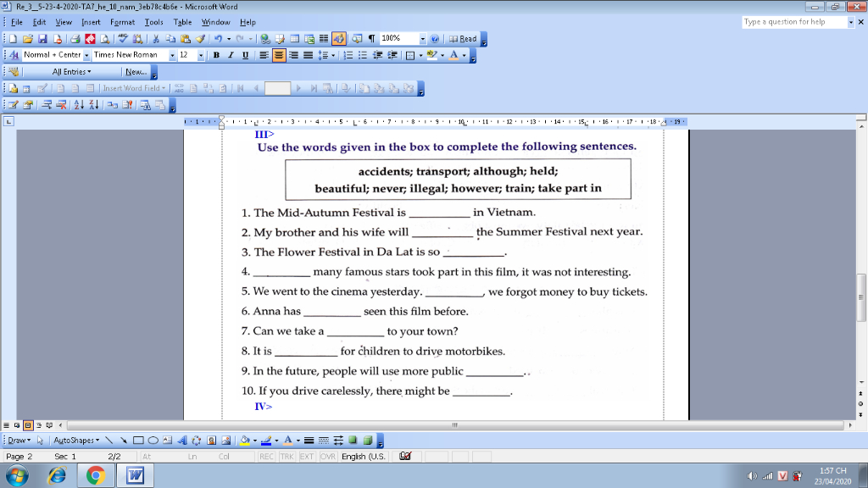
Task: Open the font size 12 dropdown
Action: (x=200, y=55)
